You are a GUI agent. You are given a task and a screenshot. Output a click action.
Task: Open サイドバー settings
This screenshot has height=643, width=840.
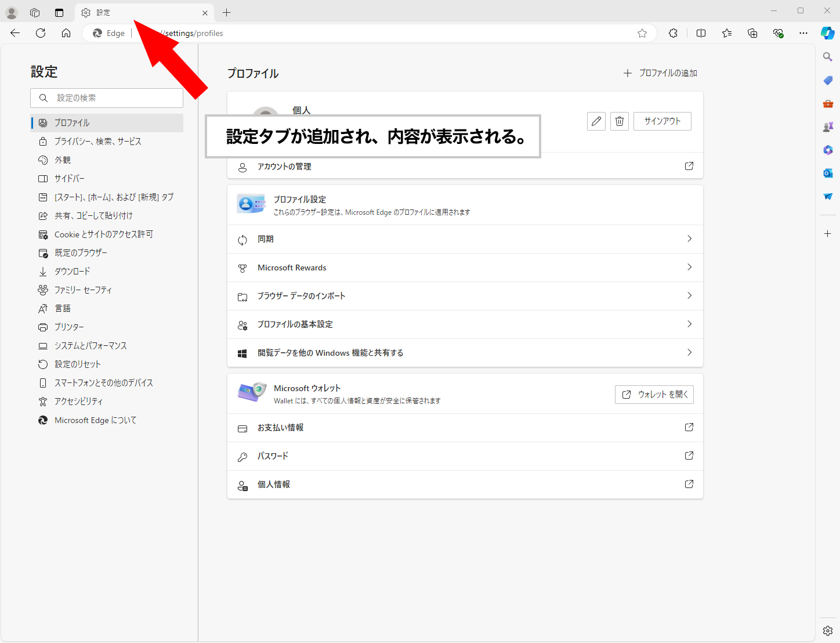coord(107,179)
